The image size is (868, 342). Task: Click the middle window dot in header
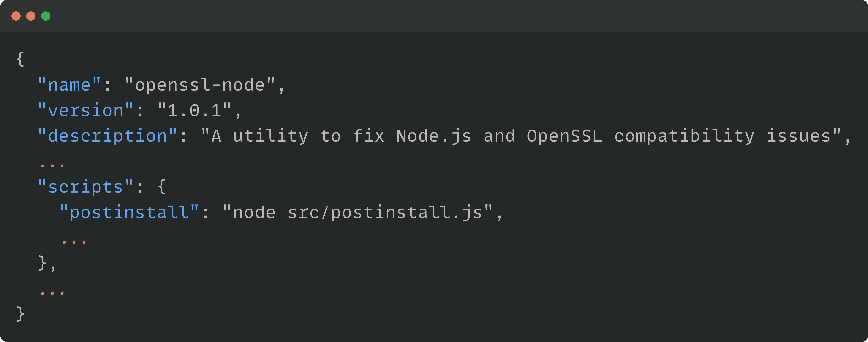31,16
